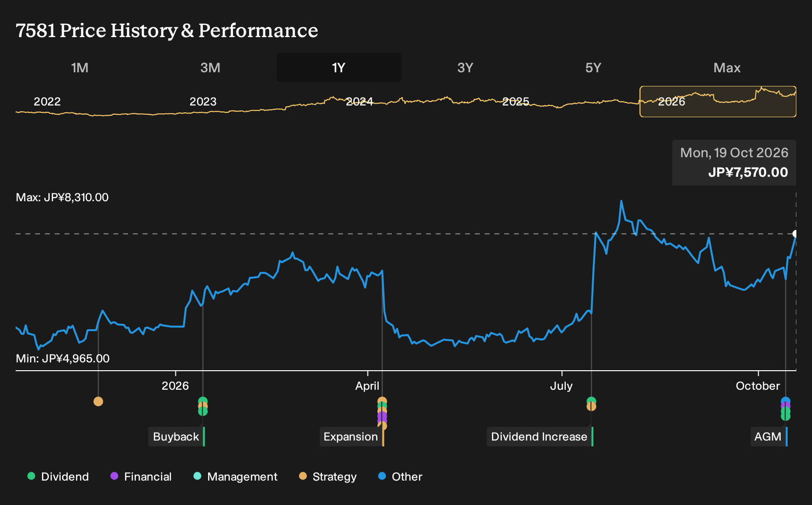Select the 1M time range tab
Image resolution: width=812 pixels, height=505 pixels.
tap(80, 67)
